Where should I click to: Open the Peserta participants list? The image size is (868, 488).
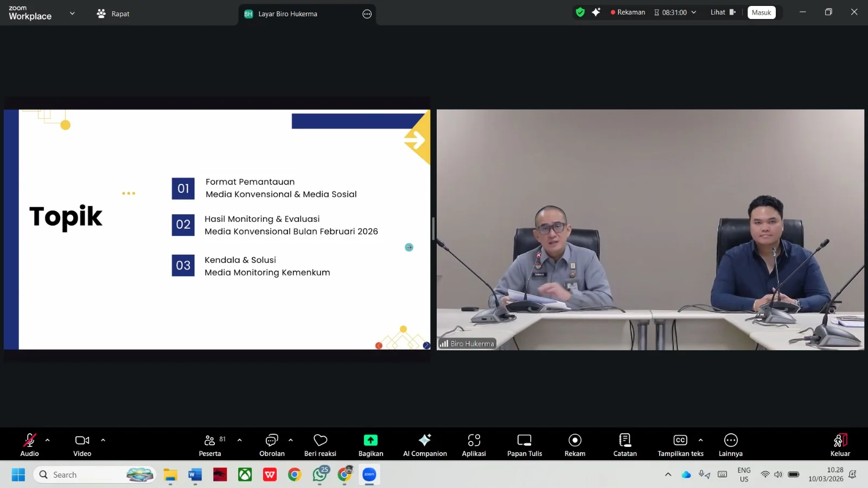[210, 445]
